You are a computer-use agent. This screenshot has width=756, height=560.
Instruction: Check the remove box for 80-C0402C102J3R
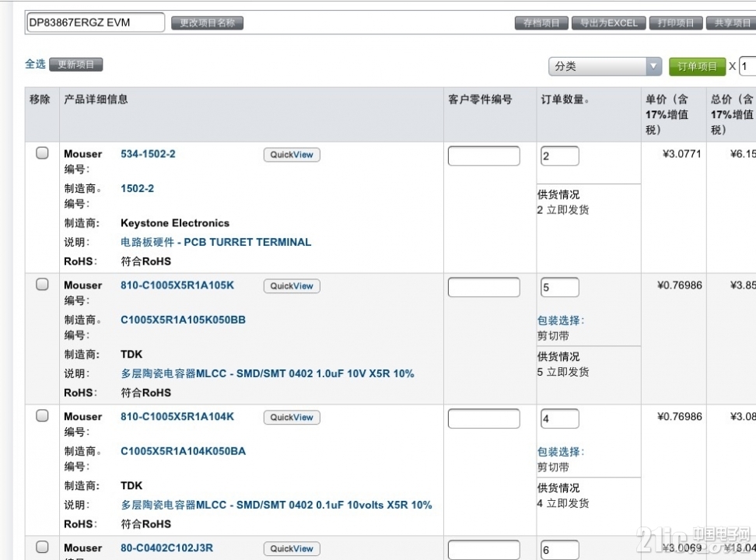[43, 547]
